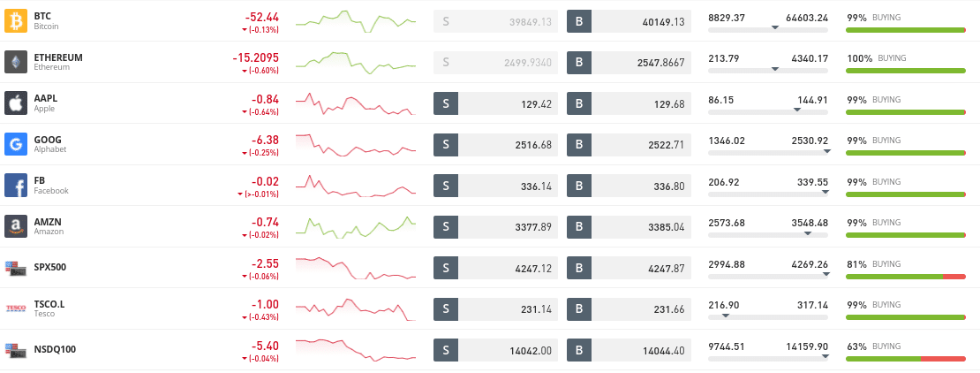This screenshot has width=980, height=373.
Task: Open the AAPL price chart thumbnail
Action: point(356,104)
